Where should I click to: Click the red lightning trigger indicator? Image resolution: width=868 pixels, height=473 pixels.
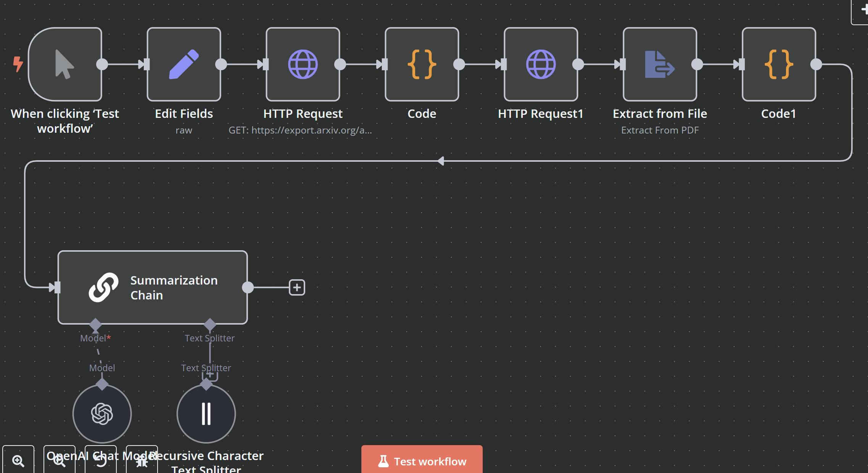point(18,64)
